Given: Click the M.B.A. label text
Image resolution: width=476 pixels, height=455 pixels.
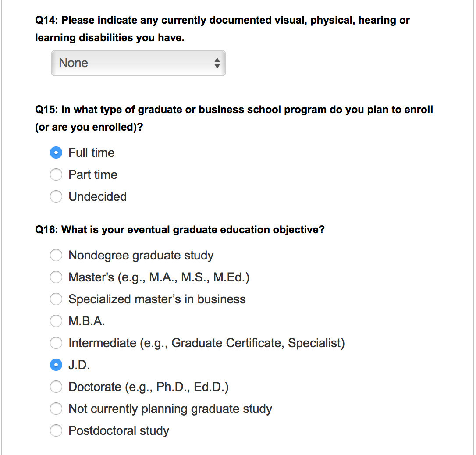Looking at the screenshot, I should pyautogui.click(x=86, y=321).
